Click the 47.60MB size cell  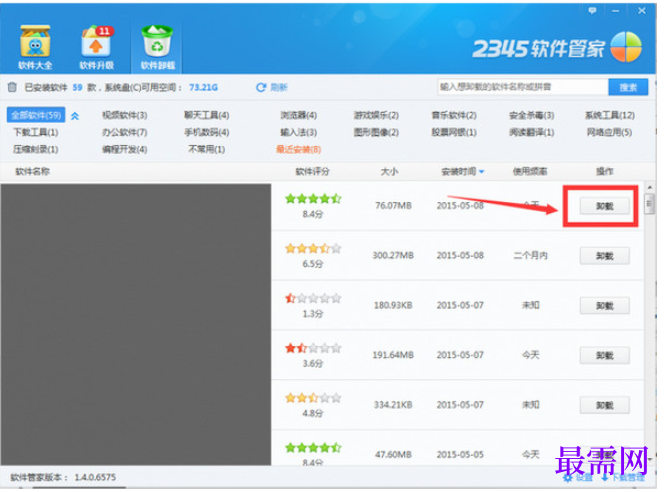click(x=393, y=455)
